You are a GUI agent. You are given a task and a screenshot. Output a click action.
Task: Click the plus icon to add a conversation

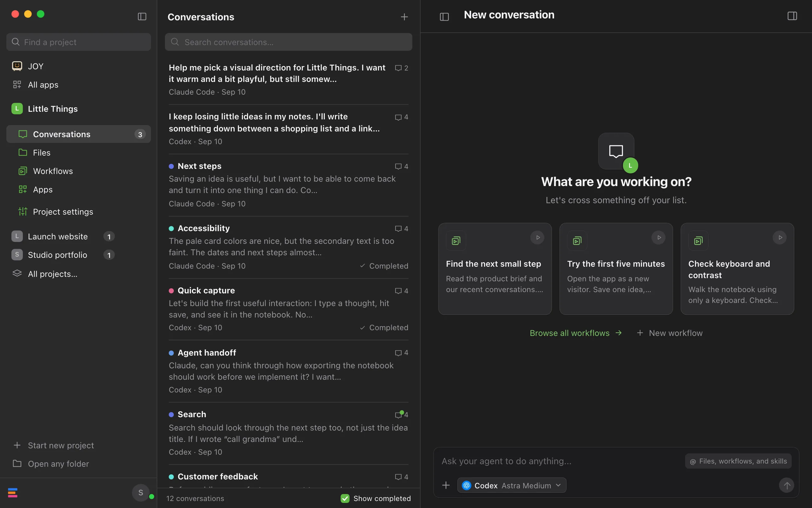pyautogui.click(x=404, y=17)
